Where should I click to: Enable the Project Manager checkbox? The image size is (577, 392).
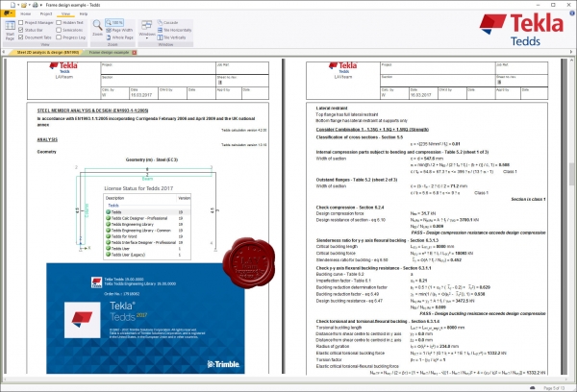[20, 22]
